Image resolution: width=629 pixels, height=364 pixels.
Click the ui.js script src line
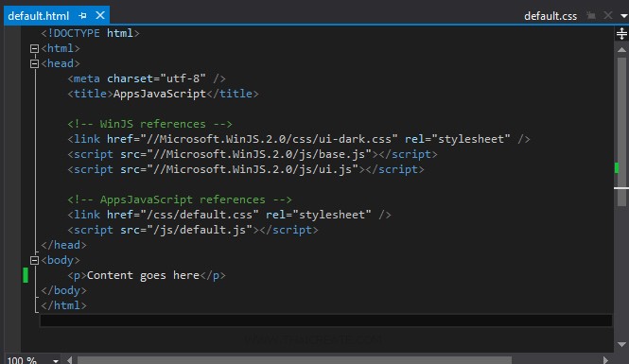(246, 169)
